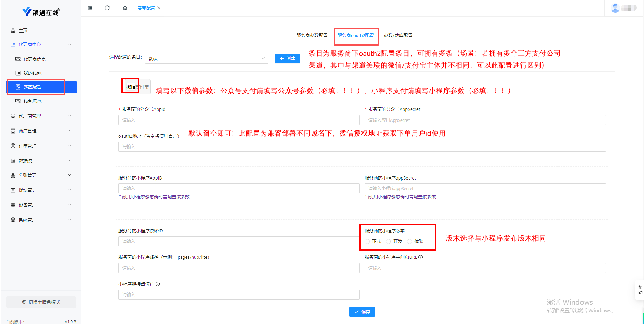The image size is (644, 324).
Task: Open 钱包流水 in the sidebar
Action: [x=32, y=101]
